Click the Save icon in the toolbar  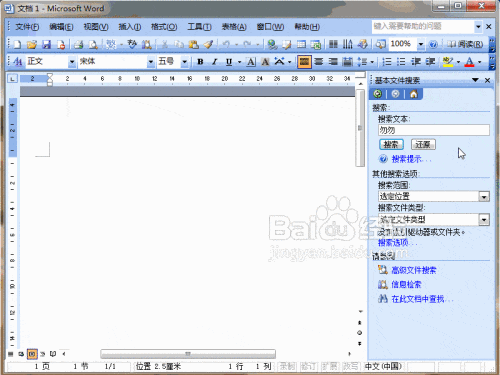(46, 44)
